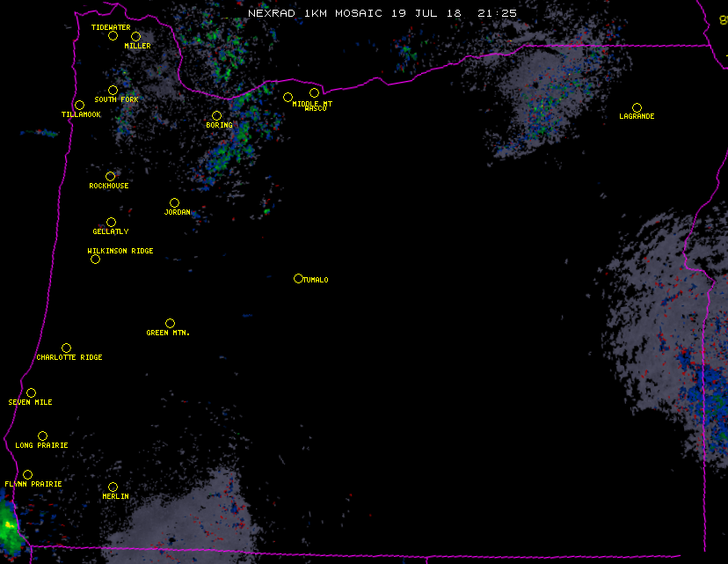Select the Jordan station circle marker
Screen dimensions: 728x564
tap(174, 203)
